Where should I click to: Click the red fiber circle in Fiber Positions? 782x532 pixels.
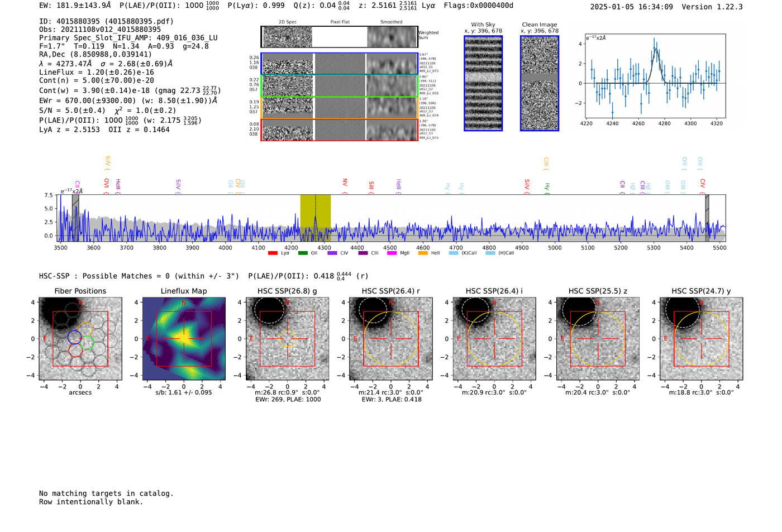pos(76,350)
